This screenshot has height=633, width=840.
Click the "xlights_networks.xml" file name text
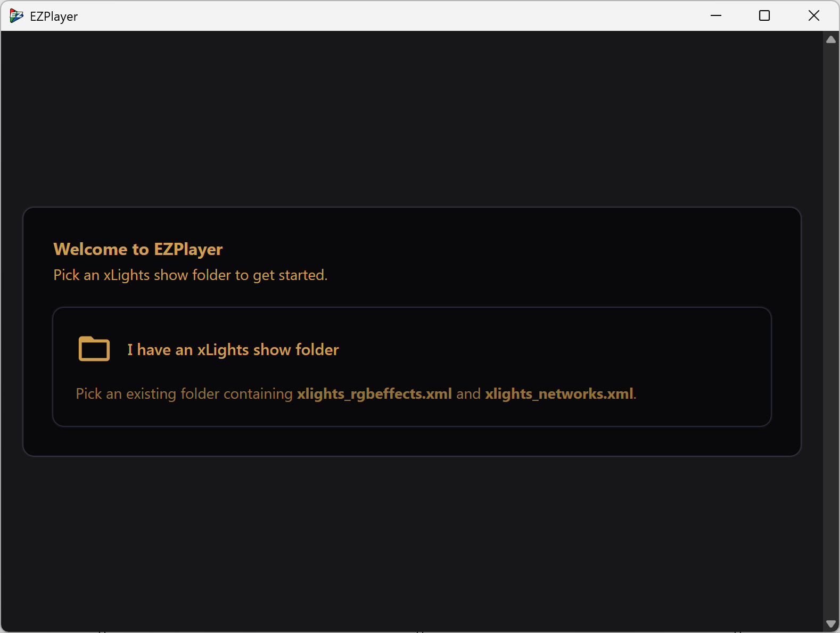pyautogui.click(x=559, y=394)
